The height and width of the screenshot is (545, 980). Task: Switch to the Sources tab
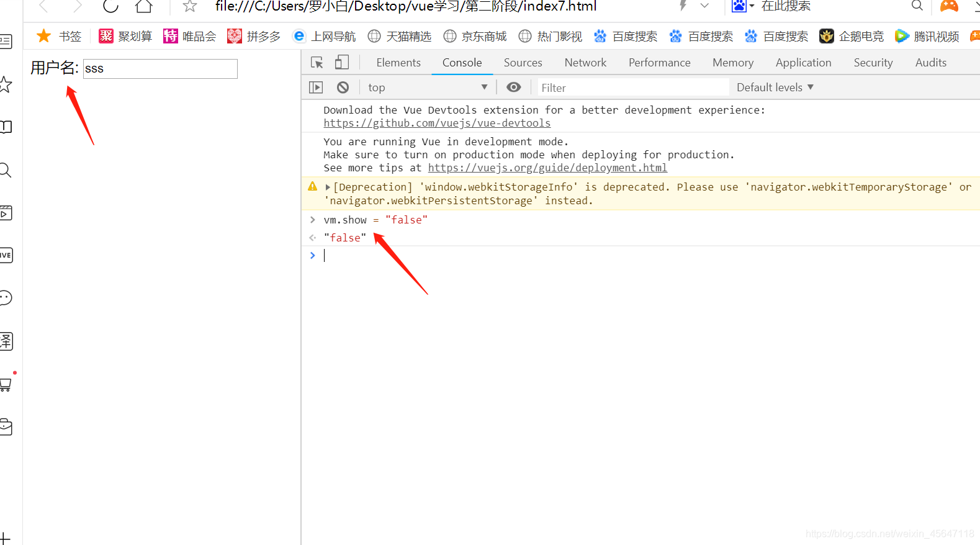(523, 63)
